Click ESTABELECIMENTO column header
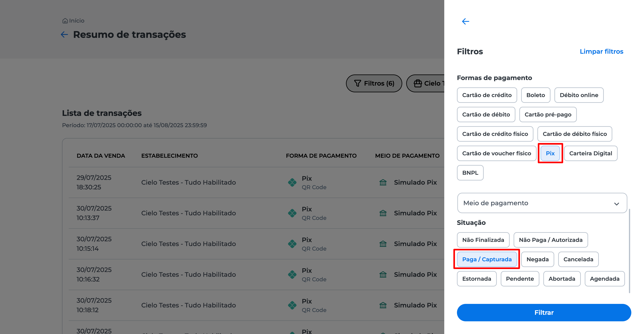Screen dimensions: 644x334 click(169, 156)
